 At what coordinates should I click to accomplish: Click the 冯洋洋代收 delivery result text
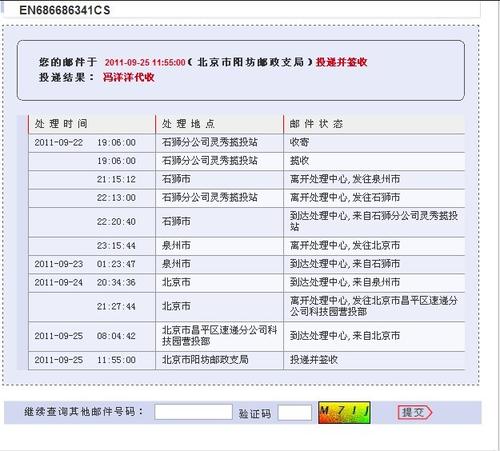click(129, 77)
